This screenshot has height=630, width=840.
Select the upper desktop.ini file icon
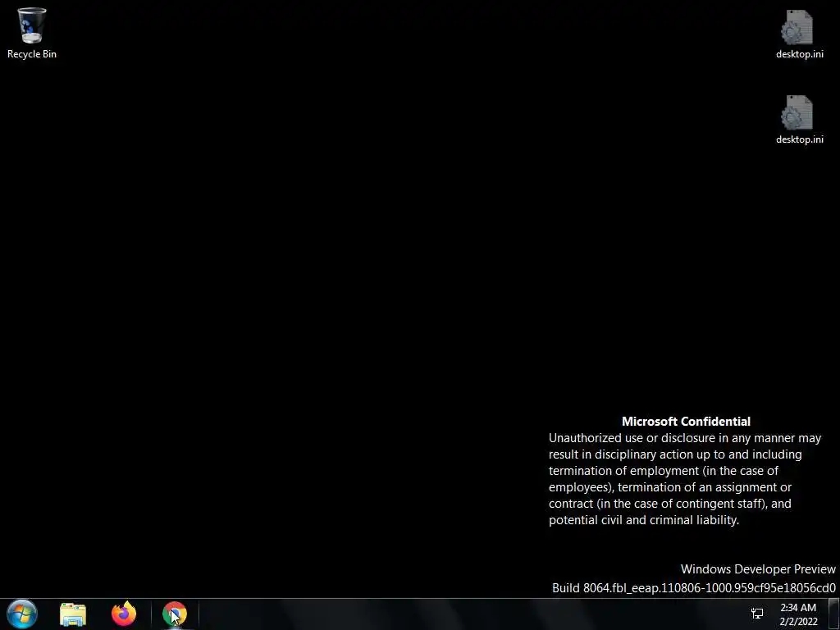pos(799,34)
